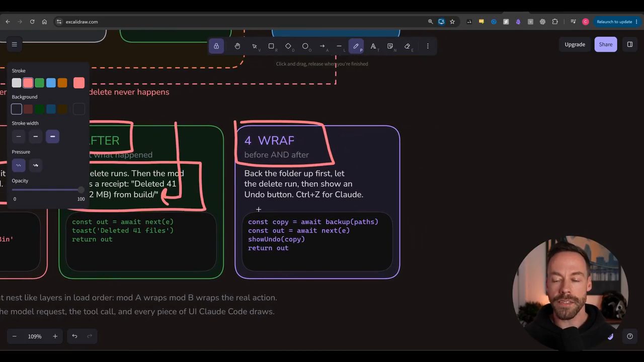Screen dimensions: 644x362
Task: Reload the page in the browser
Action: click(x=32, y=22)
